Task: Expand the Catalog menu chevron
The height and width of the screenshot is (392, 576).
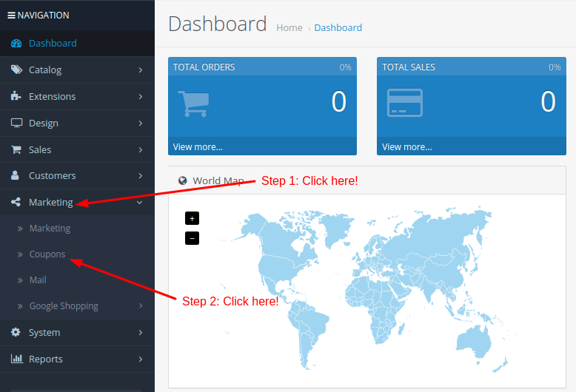Action: (141, 70)
